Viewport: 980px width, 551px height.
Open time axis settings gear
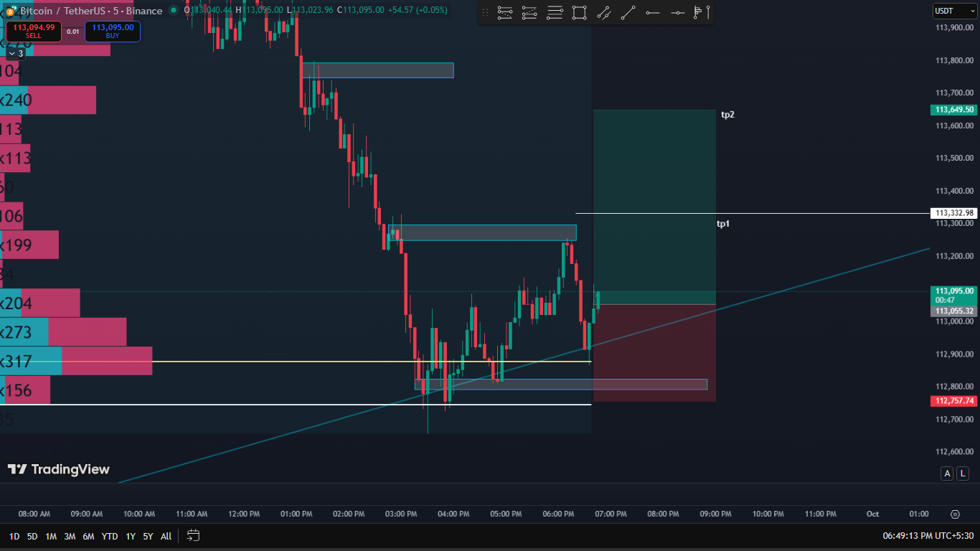click(x=955, y=514)
